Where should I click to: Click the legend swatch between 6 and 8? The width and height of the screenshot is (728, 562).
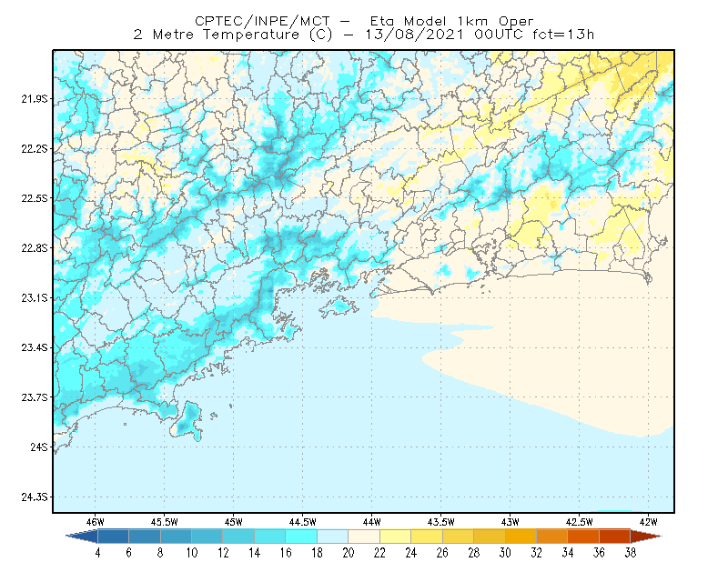pyautogui.click(x=145, y=537)
